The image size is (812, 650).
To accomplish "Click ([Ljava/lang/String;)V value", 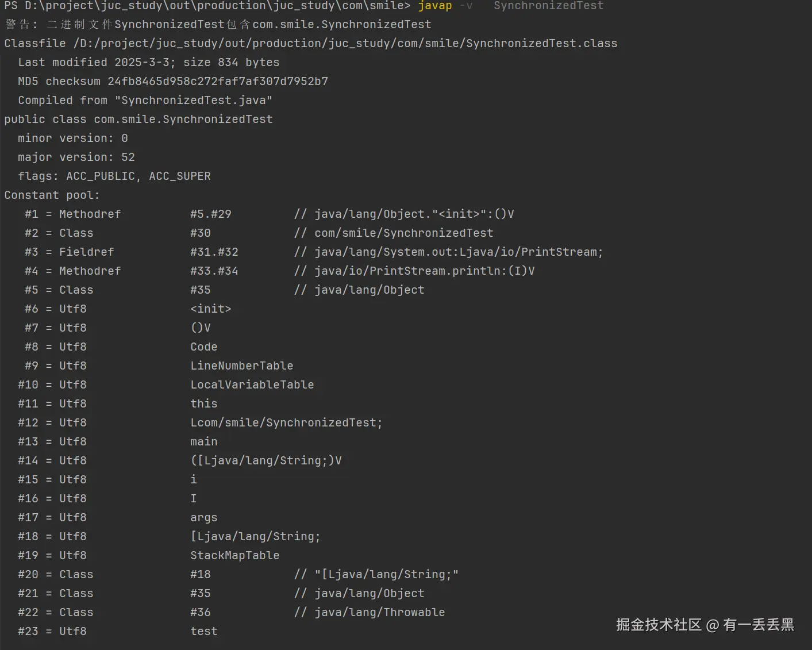I will tap(266, 461).
